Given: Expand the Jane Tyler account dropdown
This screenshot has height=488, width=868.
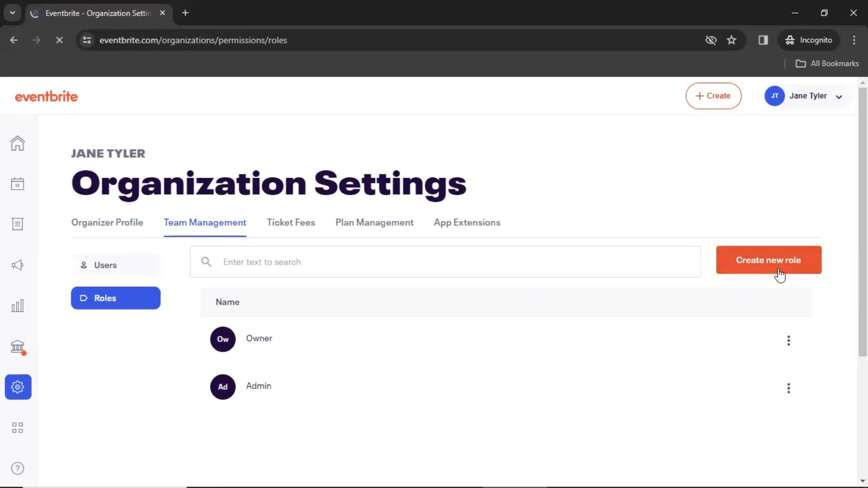Looking at the screenshot, I should [839, 97].
